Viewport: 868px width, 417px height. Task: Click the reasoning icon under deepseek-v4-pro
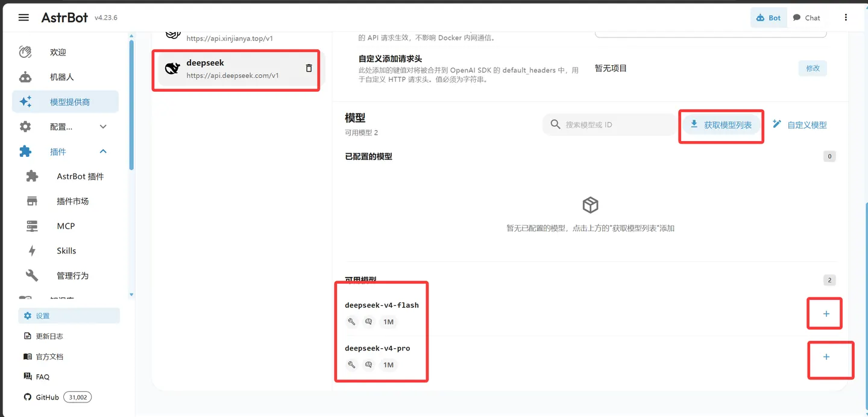pos(368,364)
